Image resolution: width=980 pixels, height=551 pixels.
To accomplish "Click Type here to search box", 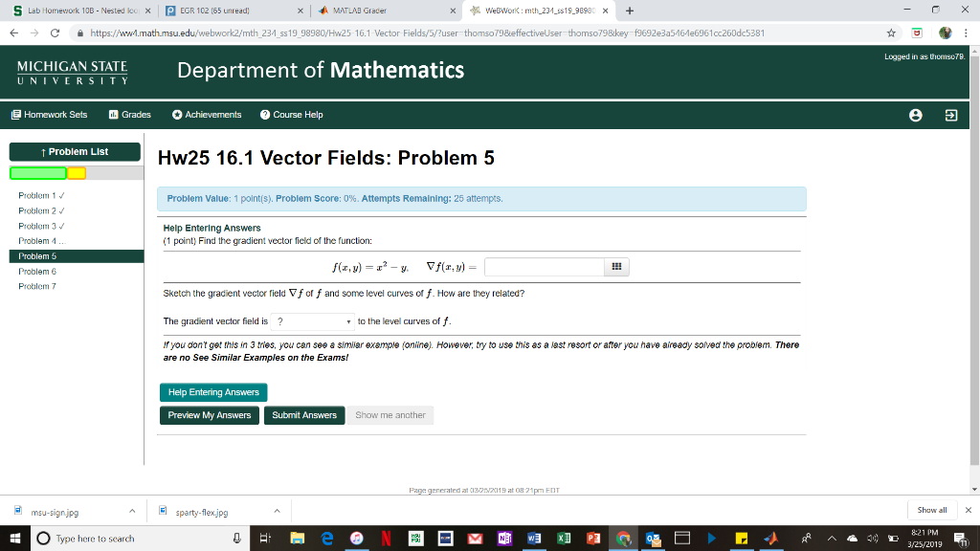I will 139,538.
